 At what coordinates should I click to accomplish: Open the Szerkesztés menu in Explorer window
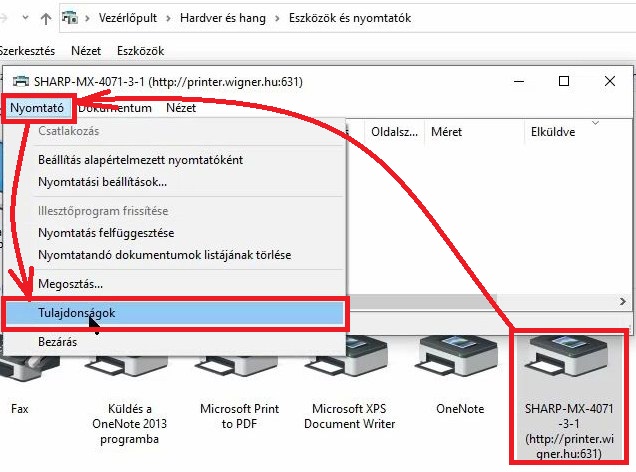click(x=27, y=51)
